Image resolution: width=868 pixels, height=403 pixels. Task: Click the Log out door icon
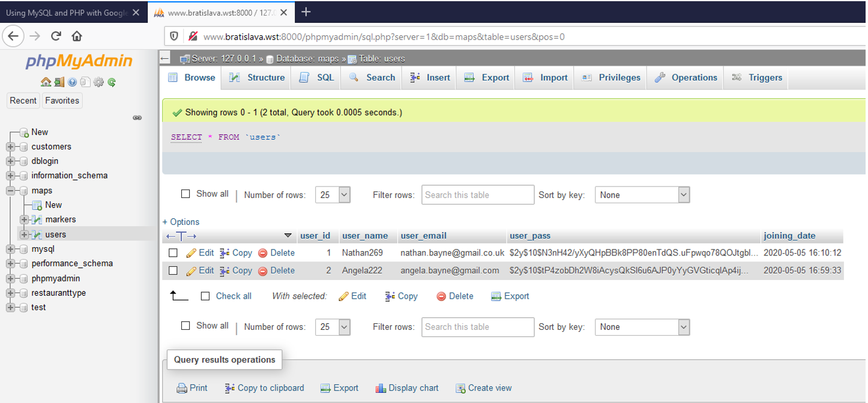[59, 82]
